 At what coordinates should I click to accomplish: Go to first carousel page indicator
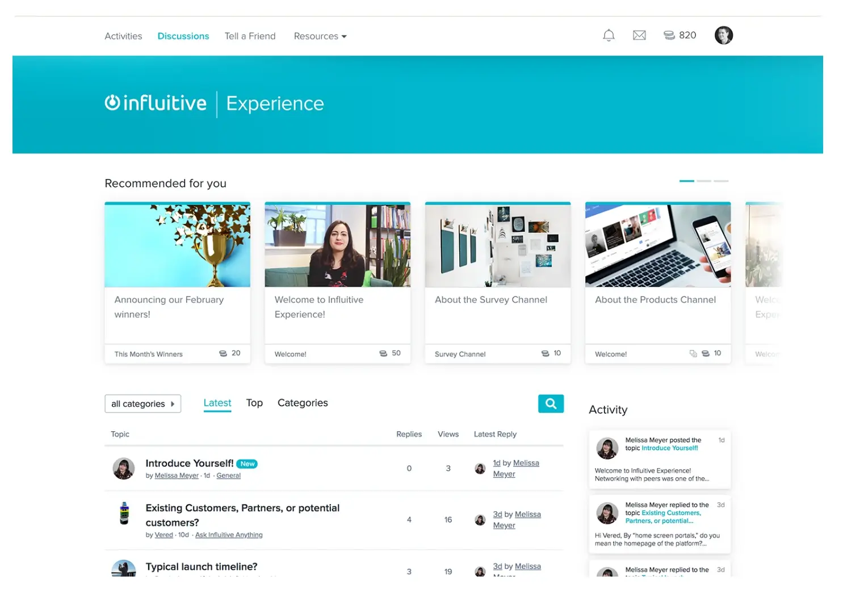[x=687, y=181]
